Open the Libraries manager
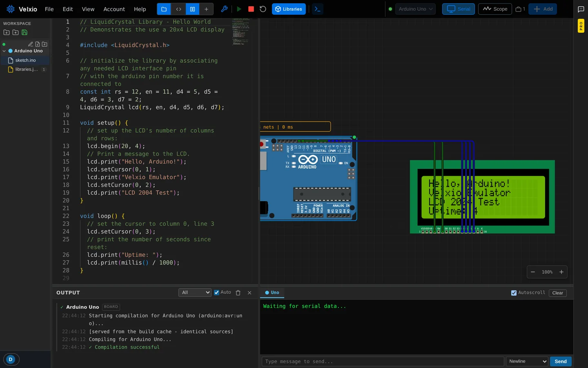 click(289, 9)
